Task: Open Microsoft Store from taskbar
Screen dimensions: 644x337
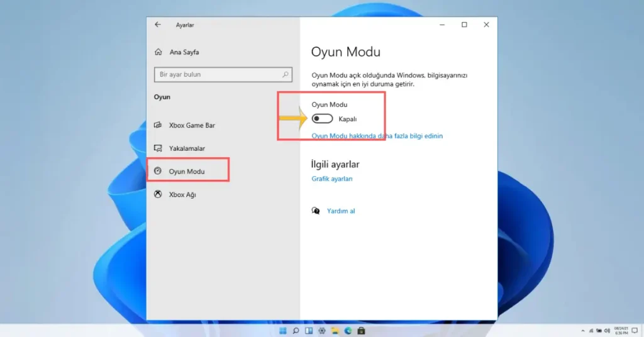Action: (362, 331)
